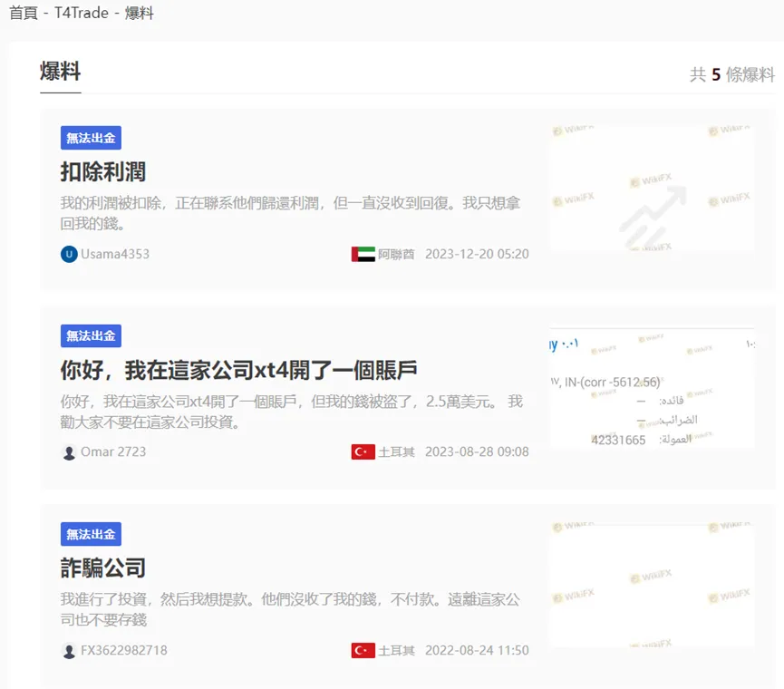This screenshot has height=689, width=784.
Task: Click the 2023-12-20 05:20 timestamp
Action: pos(477,254)
